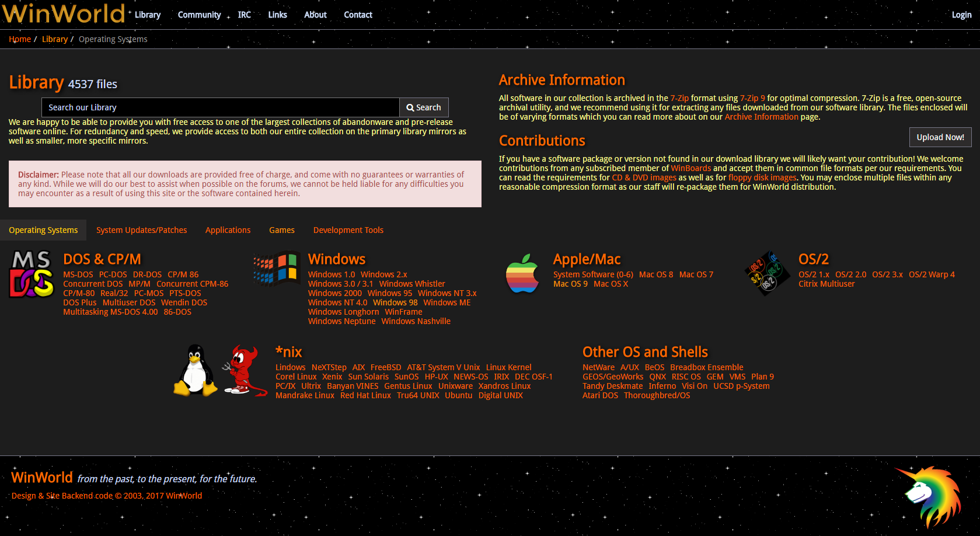Go to Home breadcrumb link
Image resolution: width=980 pixels, height=536 pixels.
pyautogui.click(x=20, y=39)
